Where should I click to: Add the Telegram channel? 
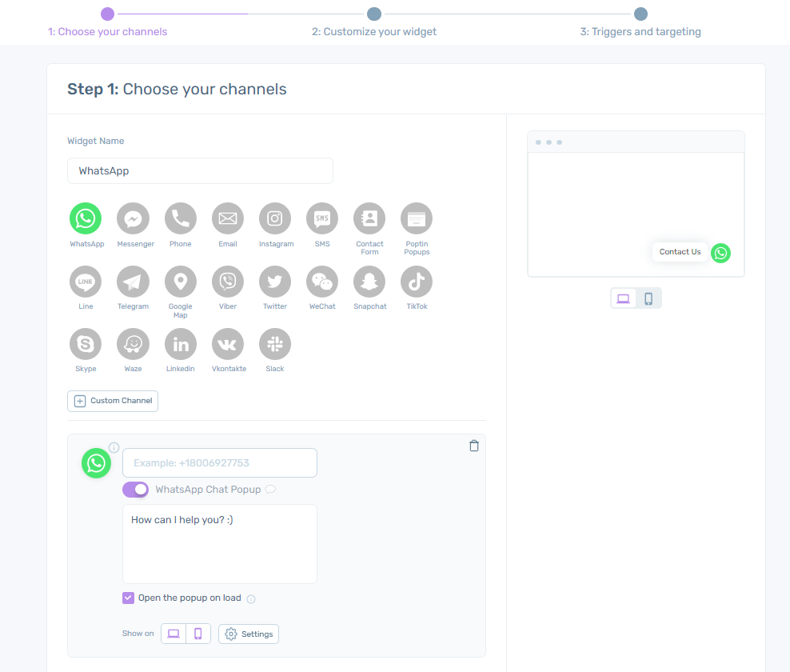(x=133, y=282)
